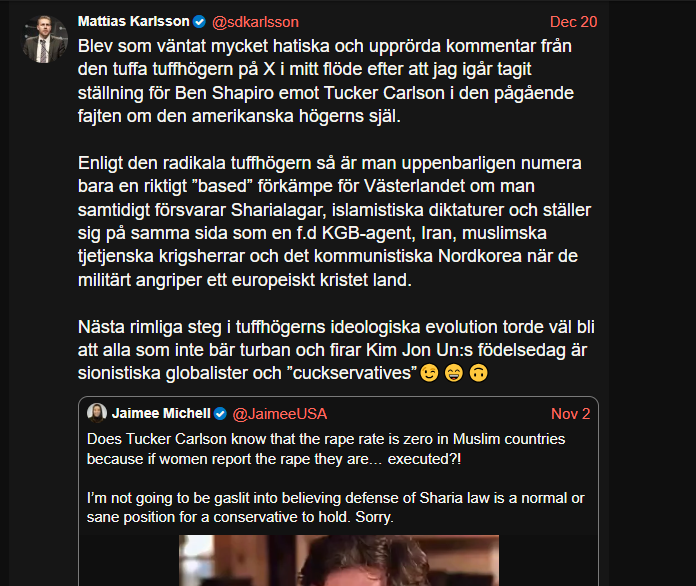This screenshot has width=696, height=586.
Task: Click Jaimee Michell's verified badge icon
Action: pyautogui.click(x=221, y=414)
